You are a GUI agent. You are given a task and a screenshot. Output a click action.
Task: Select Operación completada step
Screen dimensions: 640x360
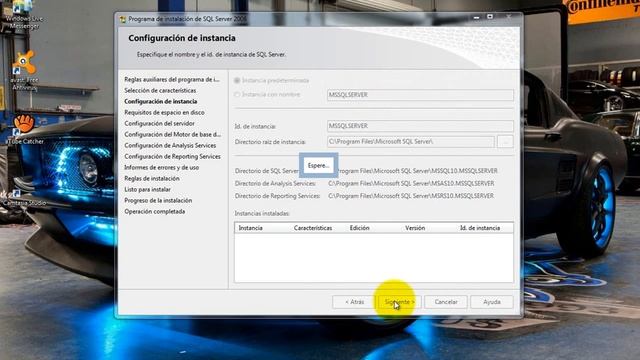[155, 212]
